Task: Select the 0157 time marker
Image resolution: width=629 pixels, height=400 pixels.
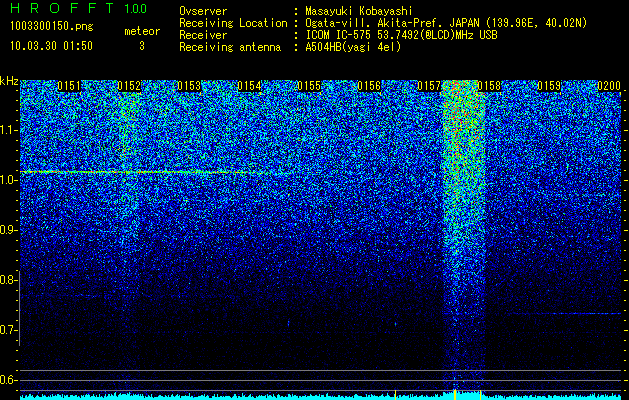Action: coord(429,86)
